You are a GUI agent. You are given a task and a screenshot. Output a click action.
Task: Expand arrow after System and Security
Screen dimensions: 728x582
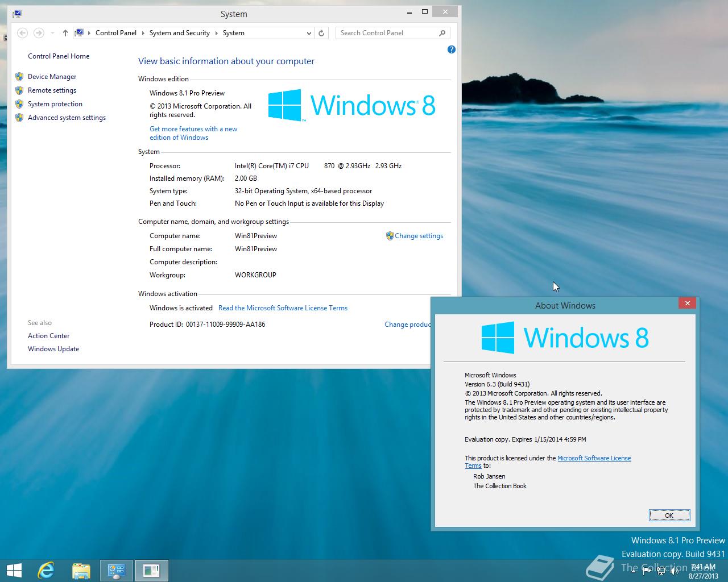pos(216,33)
